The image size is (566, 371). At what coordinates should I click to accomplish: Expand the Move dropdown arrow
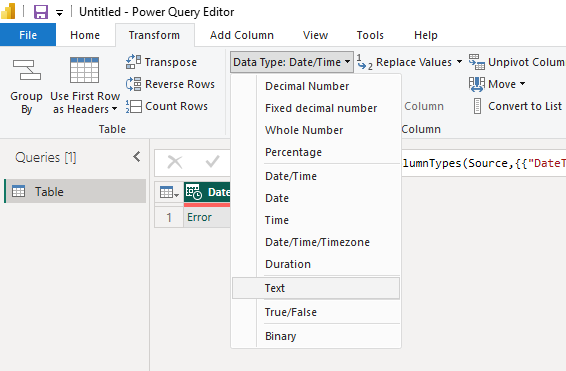tap(522, 84)
